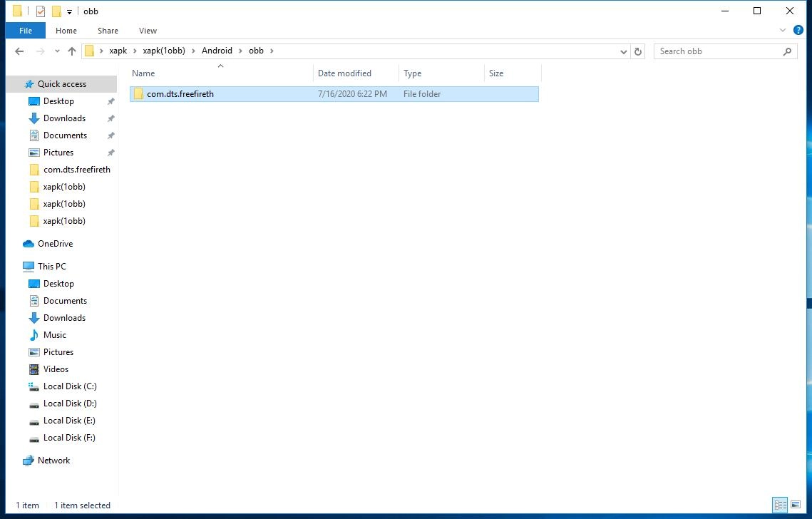The width and height of the screenshot is (812, 519).
Task: Click the back navigation arrow
Action: point(19,51)
